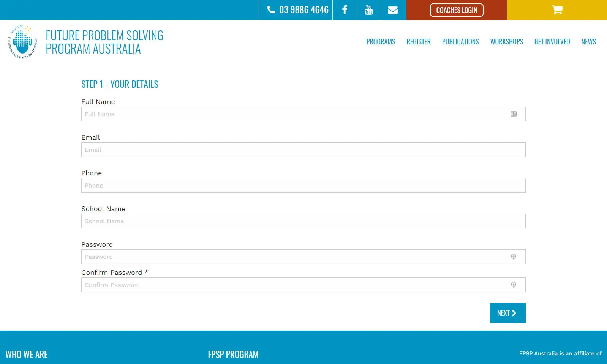Select the School Name text box
The image size is (607, 364).
pyautogui.click(x=303, y=221)
